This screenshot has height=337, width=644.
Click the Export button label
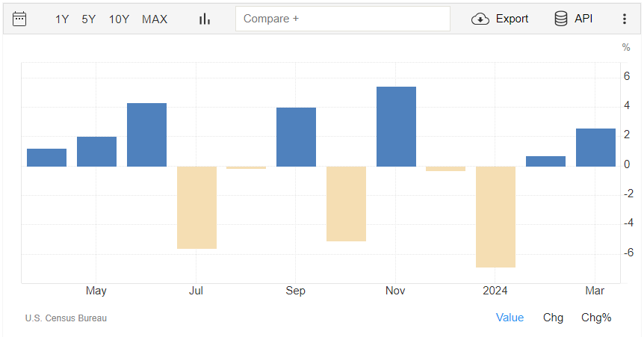click(x=512, y=19)
